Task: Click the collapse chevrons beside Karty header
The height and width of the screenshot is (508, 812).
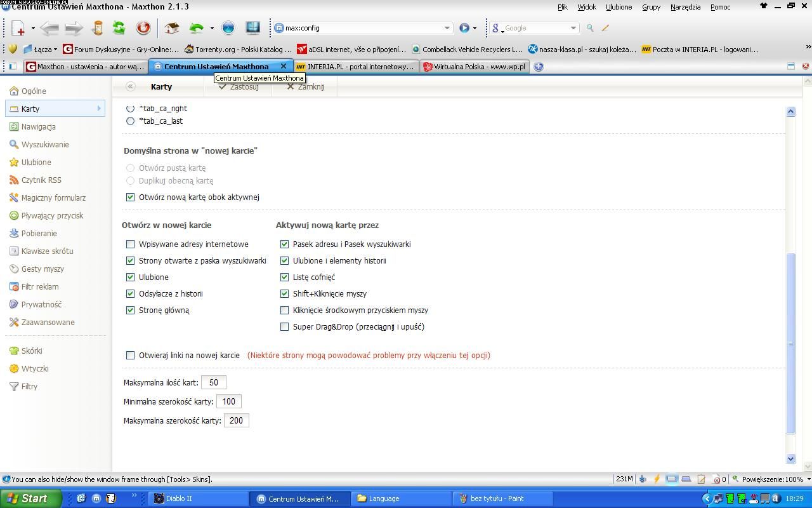Action: click(x=130, y=86)
